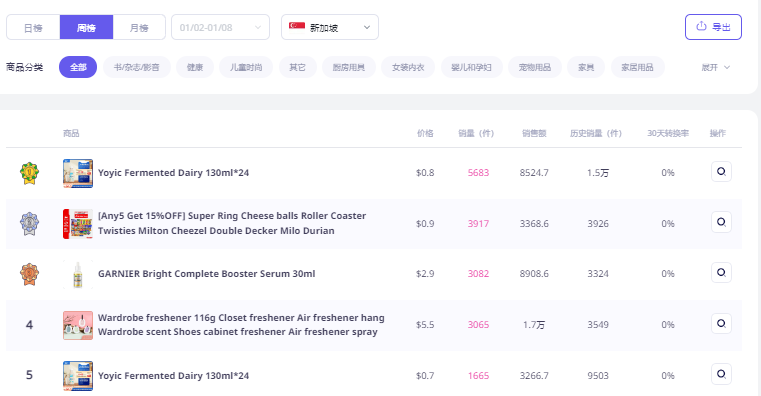Click the Singapore flag icon

coord(297,26)
